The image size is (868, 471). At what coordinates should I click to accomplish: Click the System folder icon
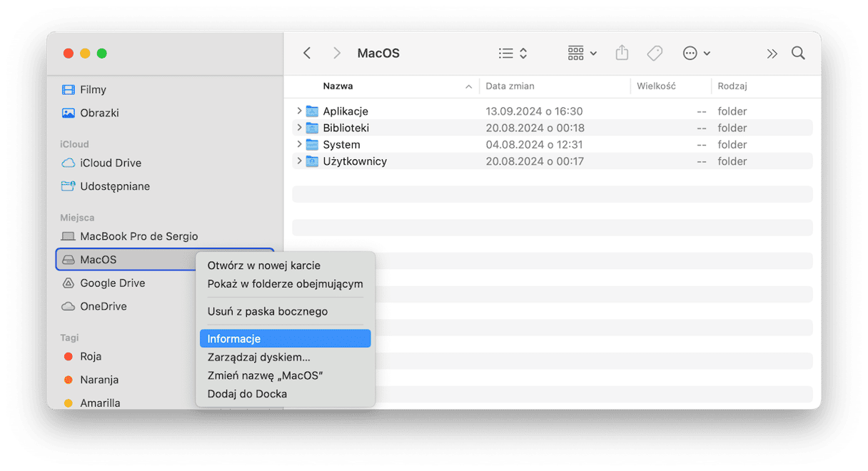312,145
